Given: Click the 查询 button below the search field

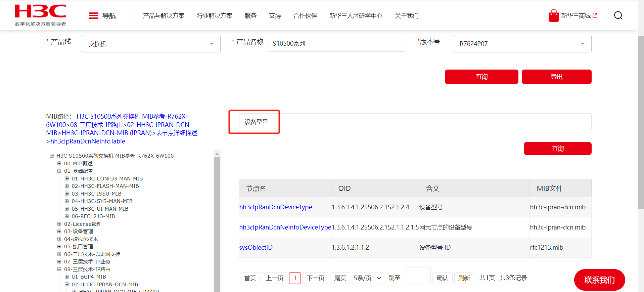Looking at the screenshot, I should 558,149.
